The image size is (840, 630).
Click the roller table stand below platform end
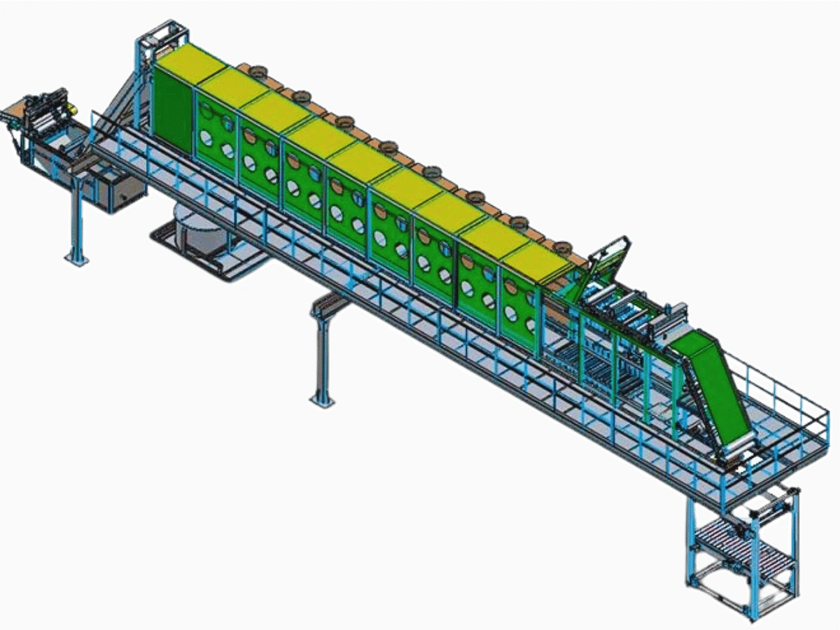click(x=741, y=556)
